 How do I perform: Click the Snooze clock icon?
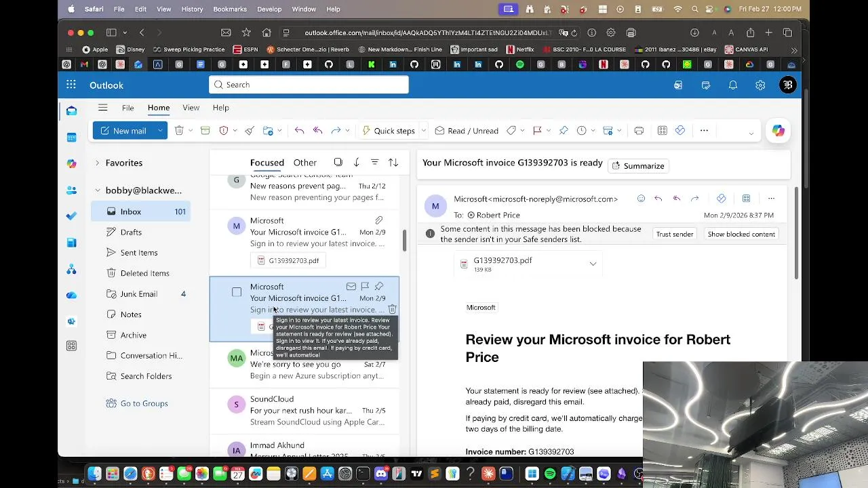[582, 131]
